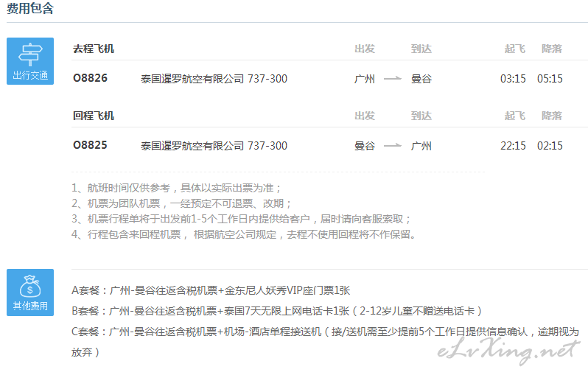Viewport: 588px width, 375px height.
Task: Click the 其他费用 money bag icon
Action: point(30,292)
